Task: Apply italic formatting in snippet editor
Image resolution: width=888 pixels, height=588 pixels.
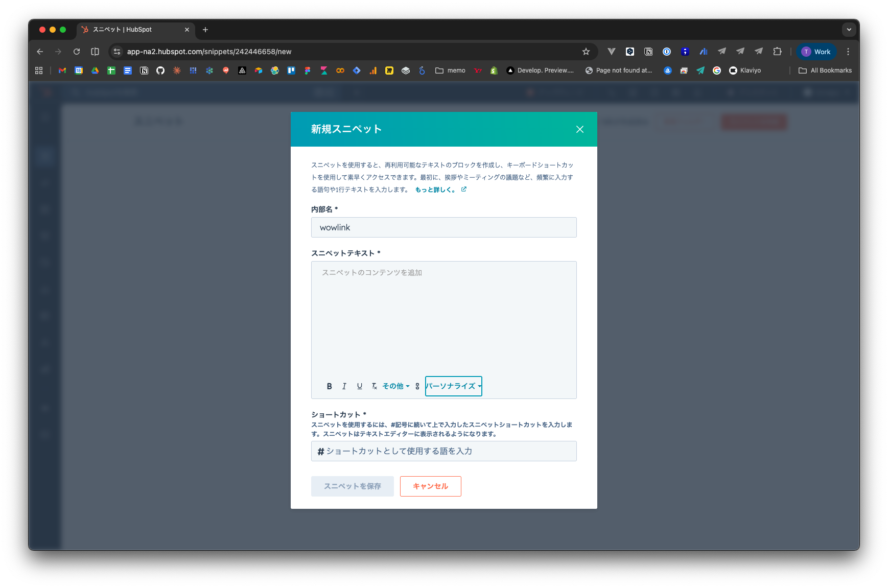Action: point(344,386)
